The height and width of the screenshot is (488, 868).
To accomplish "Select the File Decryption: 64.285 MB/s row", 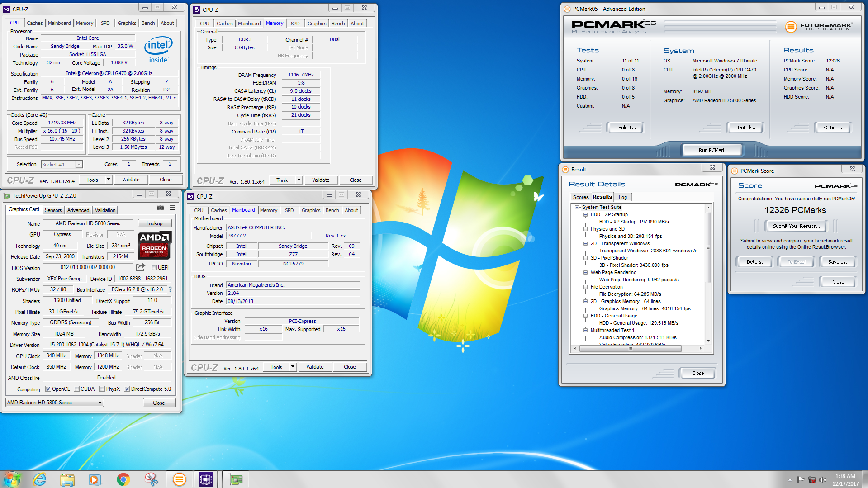I will pos(630,294).
